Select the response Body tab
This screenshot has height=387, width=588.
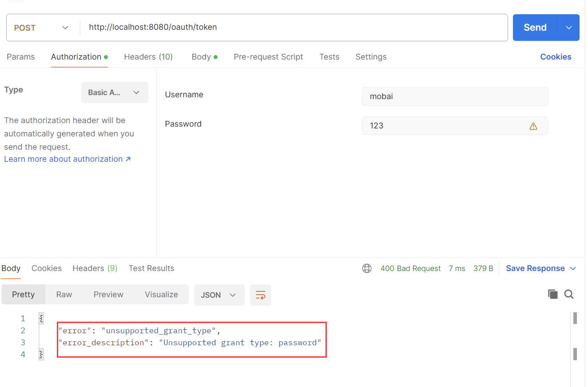point(11,268)
